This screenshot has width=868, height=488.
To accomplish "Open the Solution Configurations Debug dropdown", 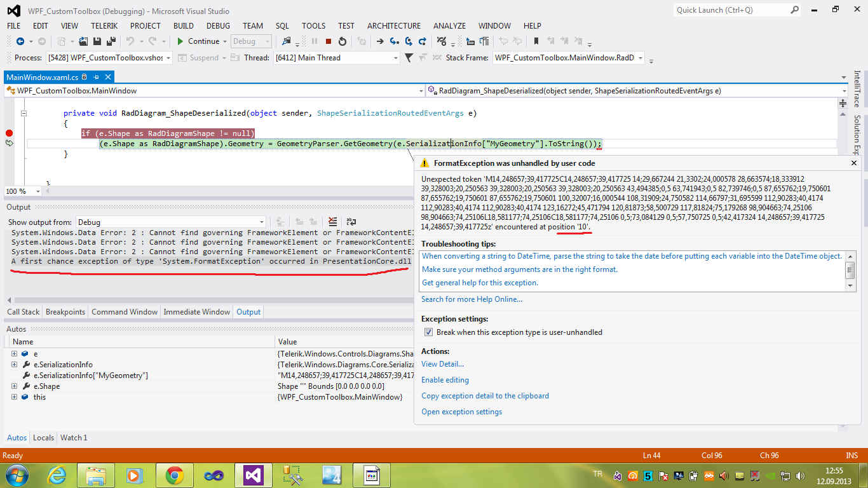I will [252, 41].
